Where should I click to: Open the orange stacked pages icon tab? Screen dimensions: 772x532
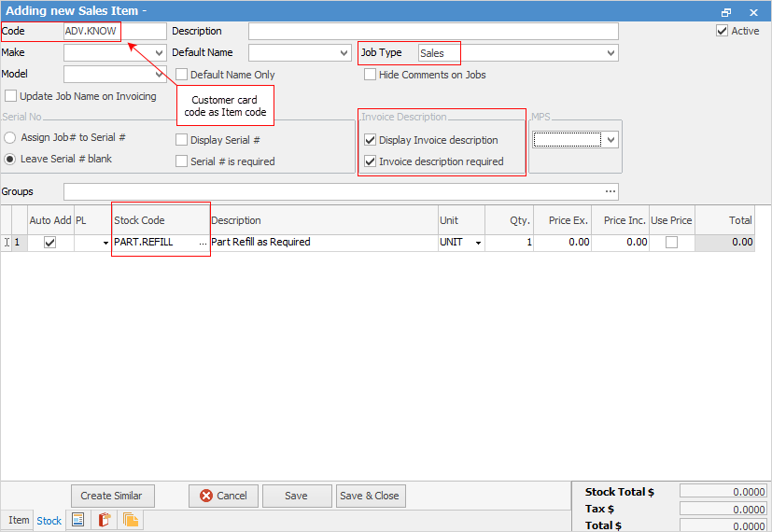point(130,520)
